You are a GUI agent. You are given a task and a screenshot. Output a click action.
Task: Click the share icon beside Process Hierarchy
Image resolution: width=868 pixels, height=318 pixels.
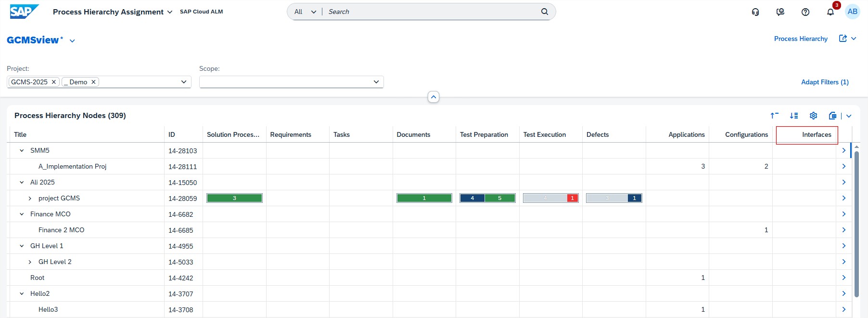(x=843, y=39)
